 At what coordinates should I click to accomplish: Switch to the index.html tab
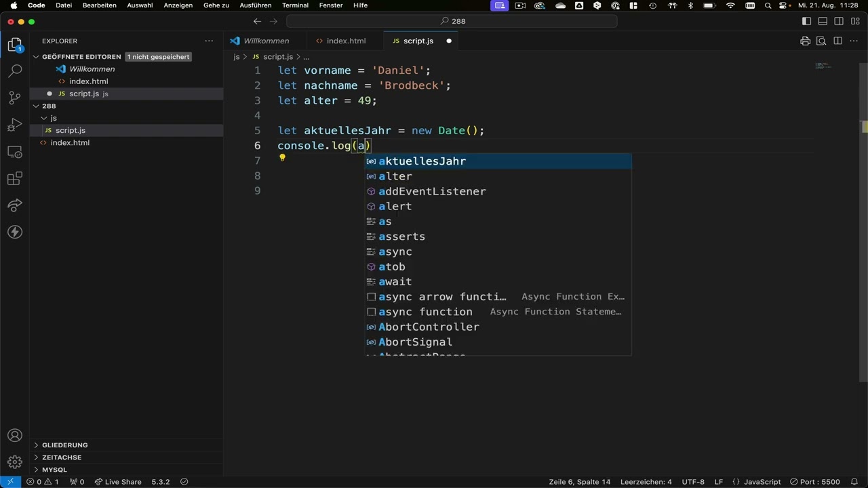tap(346, 41)
